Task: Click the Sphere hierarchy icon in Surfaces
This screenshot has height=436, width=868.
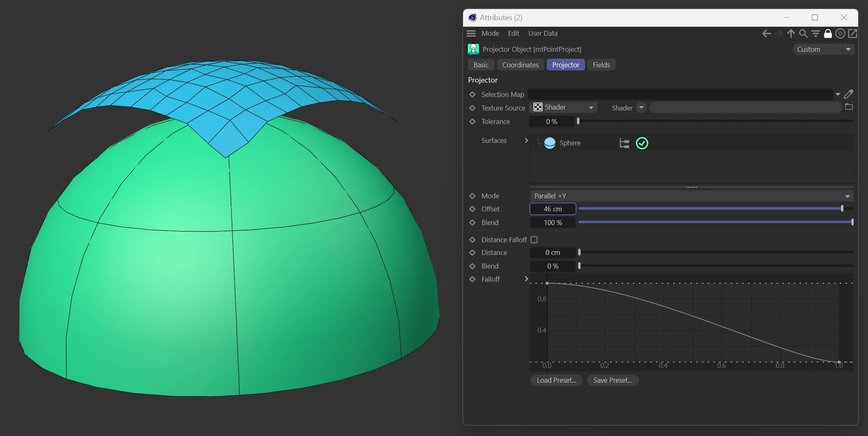Action: 624,143
